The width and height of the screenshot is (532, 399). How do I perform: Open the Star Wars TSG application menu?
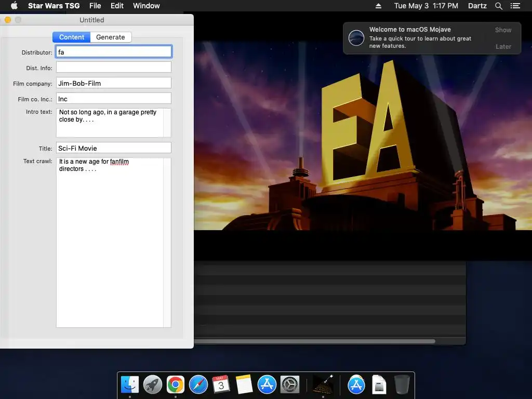[54, 6]
